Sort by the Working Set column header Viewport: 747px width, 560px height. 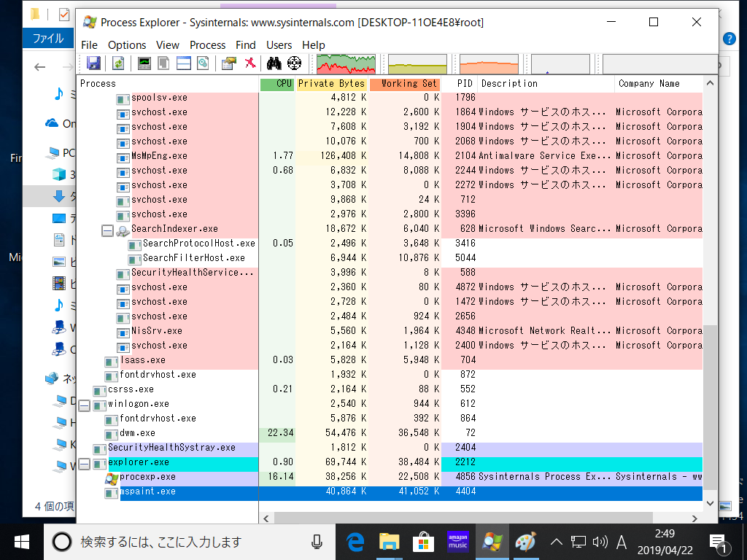pos(404,83)
